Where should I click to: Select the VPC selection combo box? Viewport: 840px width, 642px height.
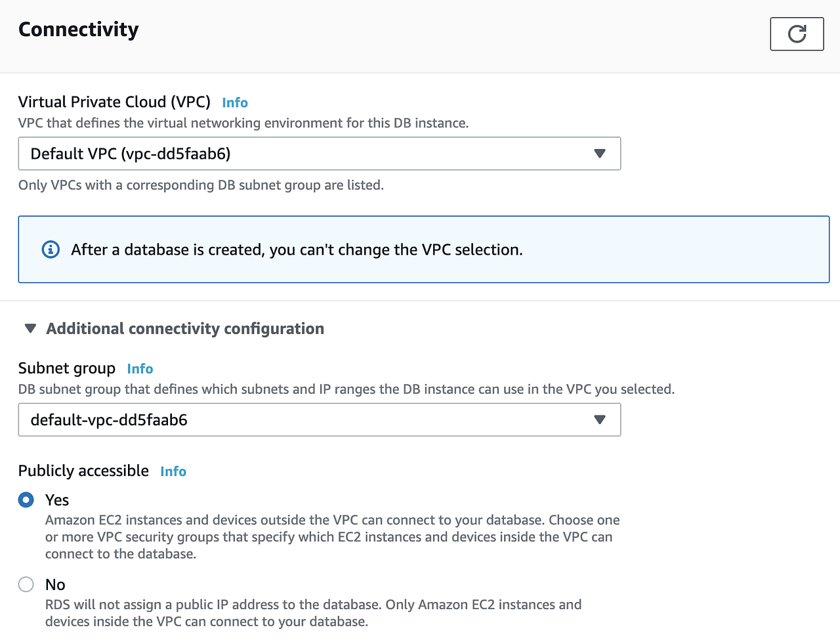pos(319,153)
